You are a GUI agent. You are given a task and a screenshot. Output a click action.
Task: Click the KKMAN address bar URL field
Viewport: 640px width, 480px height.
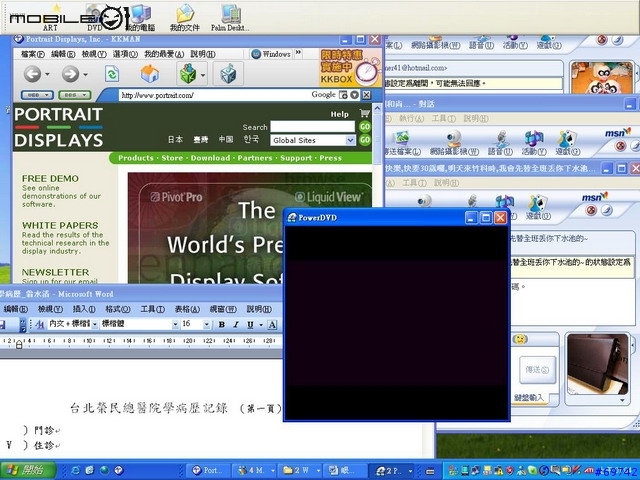point(215,95)
